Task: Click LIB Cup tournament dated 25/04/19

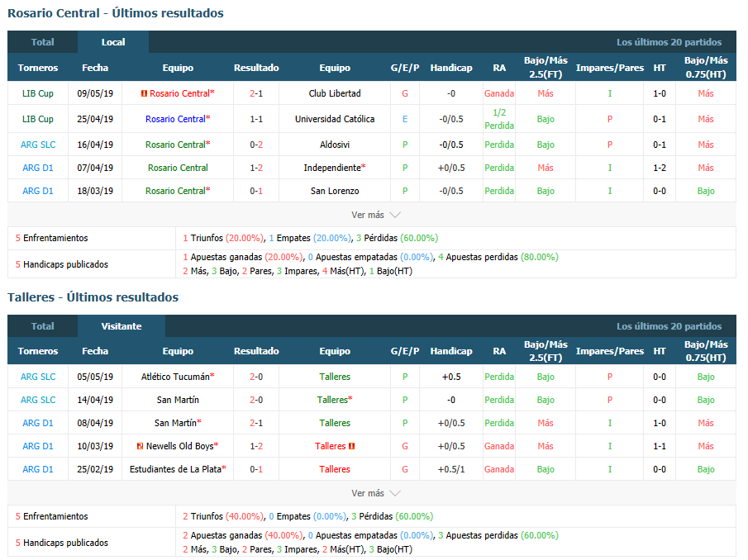Action: pyautogui.click(x=38, y=119)
